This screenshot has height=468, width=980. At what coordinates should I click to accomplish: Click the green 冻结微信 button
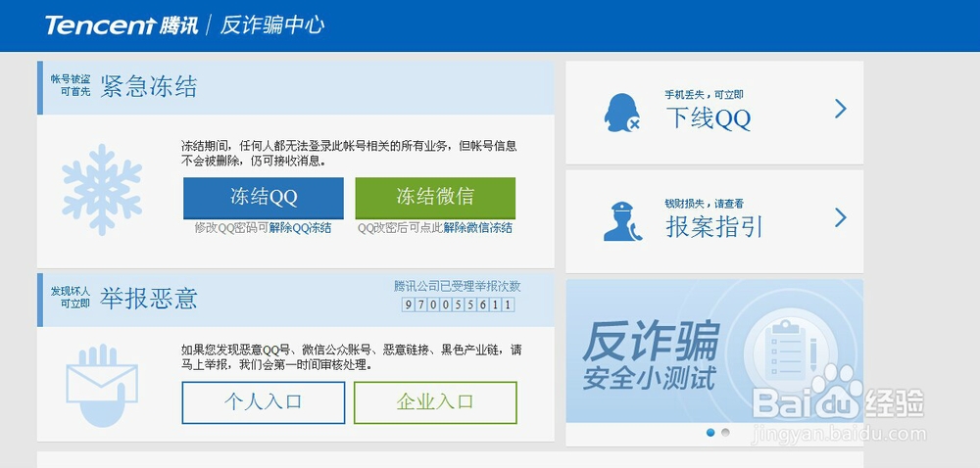click(x=435, y=197)
